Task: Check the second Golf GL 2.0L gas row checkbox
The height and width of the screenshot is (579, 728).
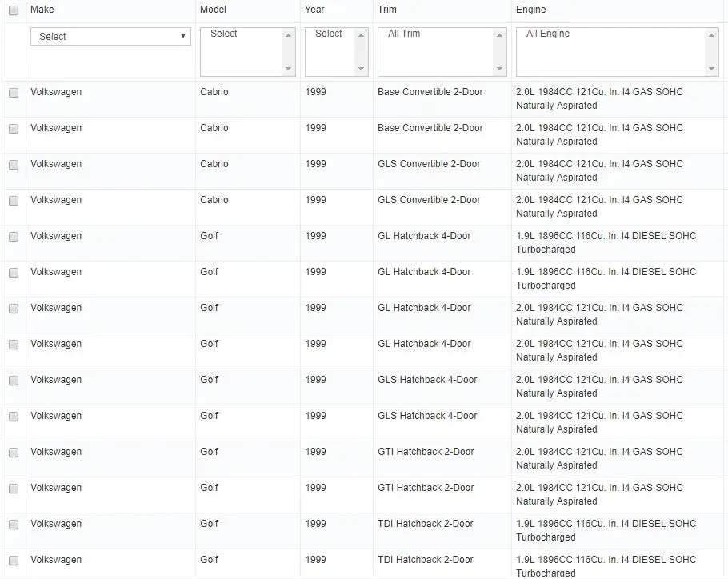Action: (14, 344)
